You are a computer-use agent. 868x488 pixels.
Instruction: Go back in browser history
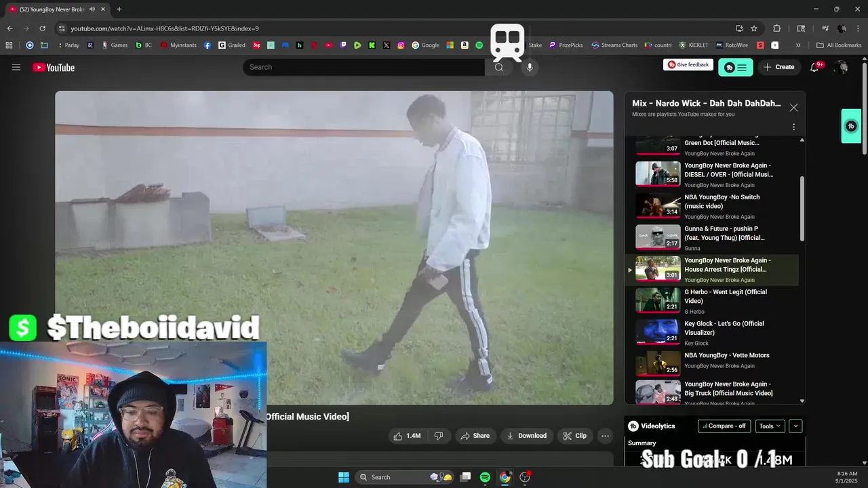pyautogui.click(x=9, y=28)
